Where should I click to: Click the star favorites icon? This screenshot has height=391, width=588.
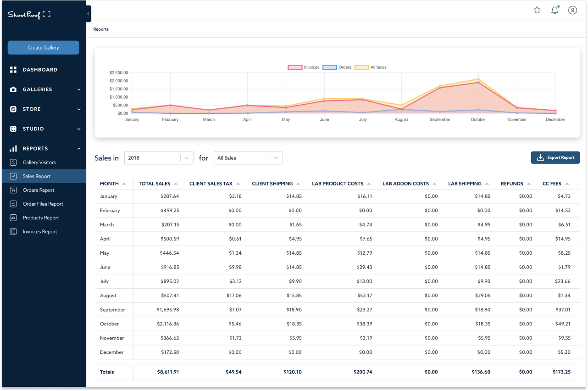click(537, 10)
